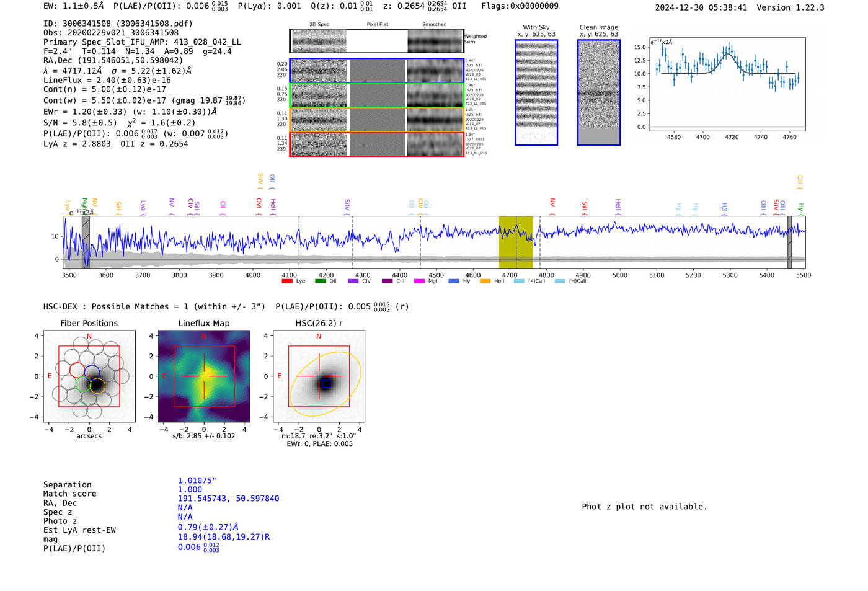Click the bright center of Lineflux Map
Screen dimensions: 868x591
click(206, 374)
